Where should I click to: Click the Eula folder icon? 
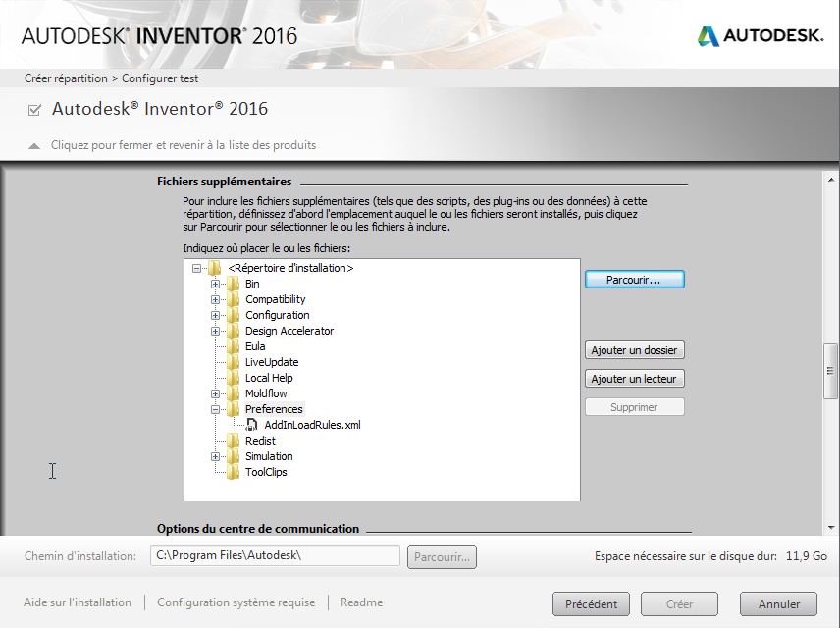pyautogui.click(x=233, y=346)
